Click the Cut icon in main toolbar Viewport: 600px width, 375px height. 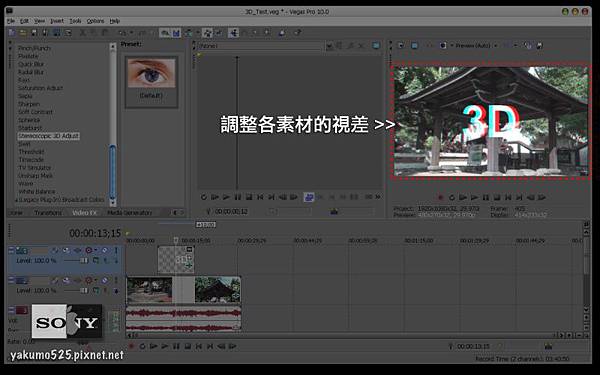click(x=83, y=33)
